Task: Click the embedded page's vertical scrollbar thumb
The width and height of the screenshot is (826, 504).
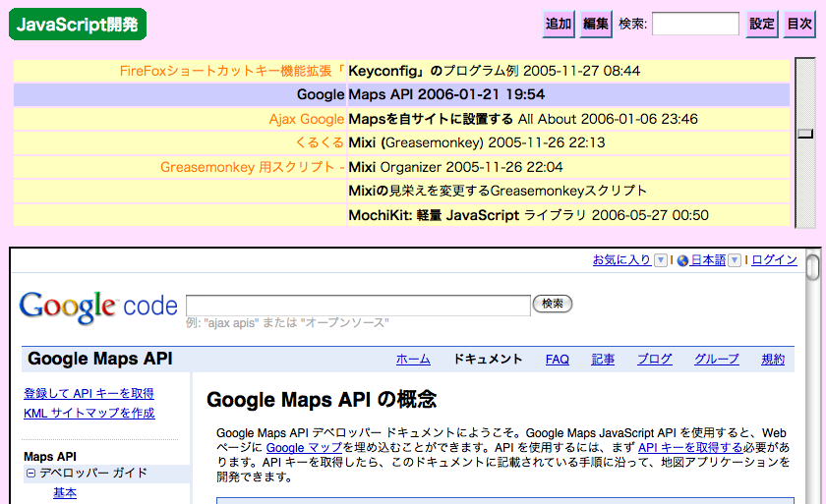Action: pyautogui.click(x=813, y=266)
